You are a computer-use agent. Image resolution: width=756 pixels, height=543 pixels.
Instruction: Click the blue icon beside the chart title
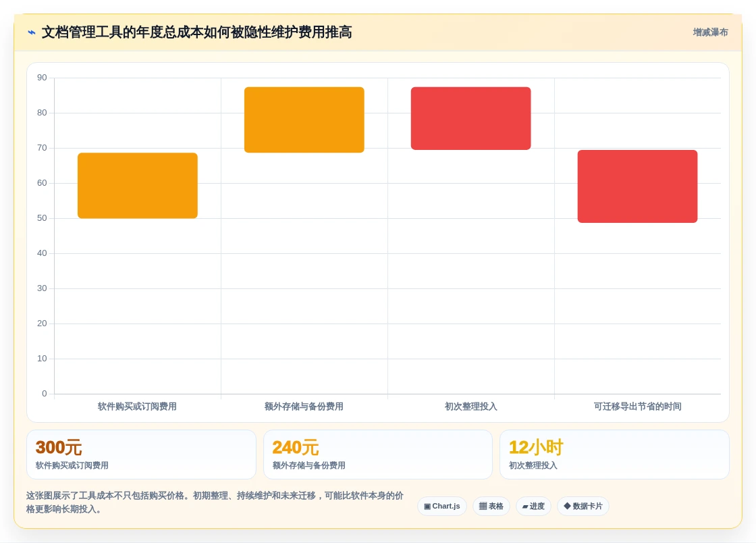pyautogui.click(x=32, y=32)
